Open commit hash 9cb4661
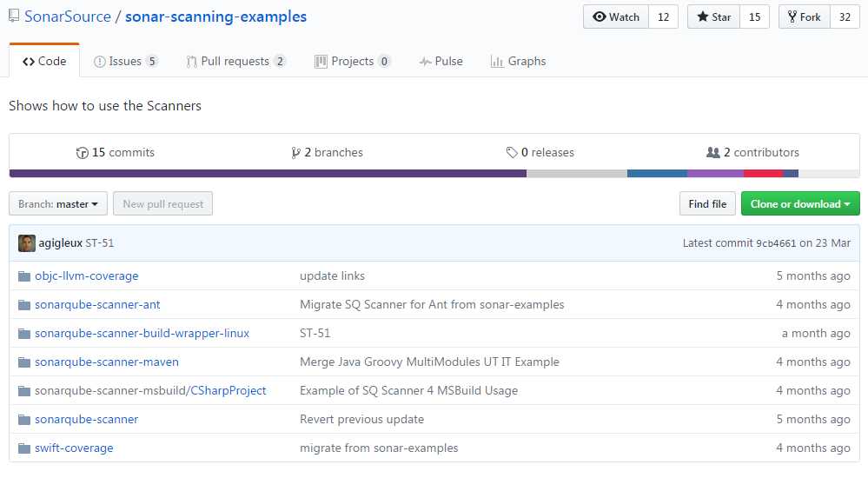Viewport: 868px width, 478px height. [x=776, y=243]
